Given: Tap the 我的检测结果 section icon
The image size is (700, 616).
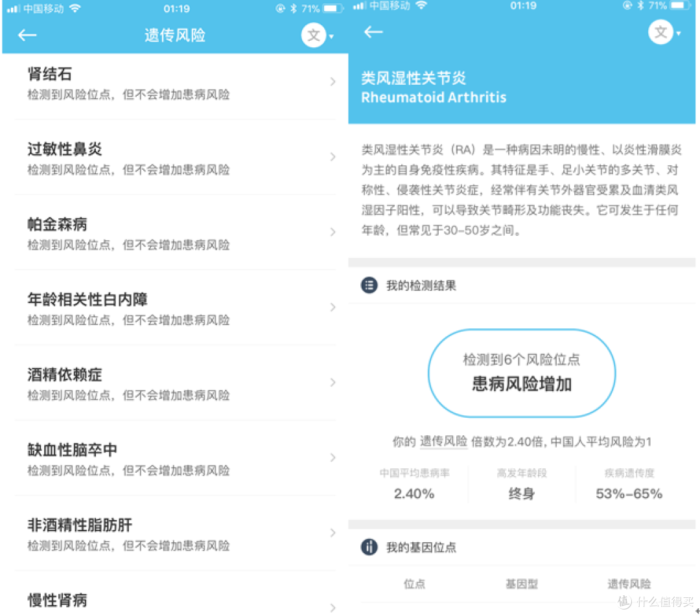Looking at the screenshot, I should click(x=369, y=285).
